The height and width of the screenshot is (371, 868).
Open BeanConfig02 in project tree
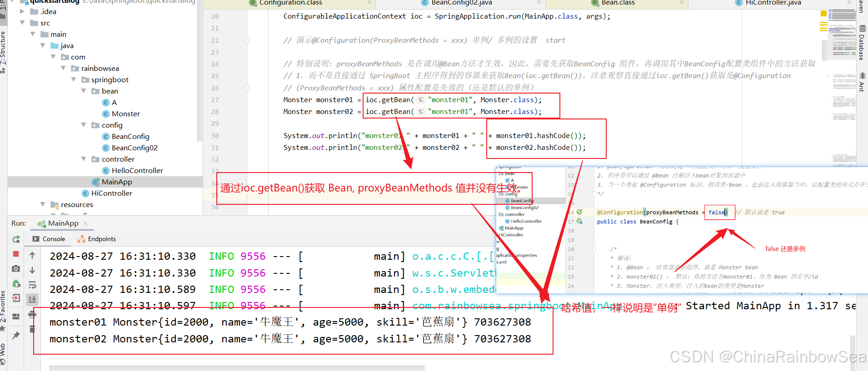click(x=135, y=148)
